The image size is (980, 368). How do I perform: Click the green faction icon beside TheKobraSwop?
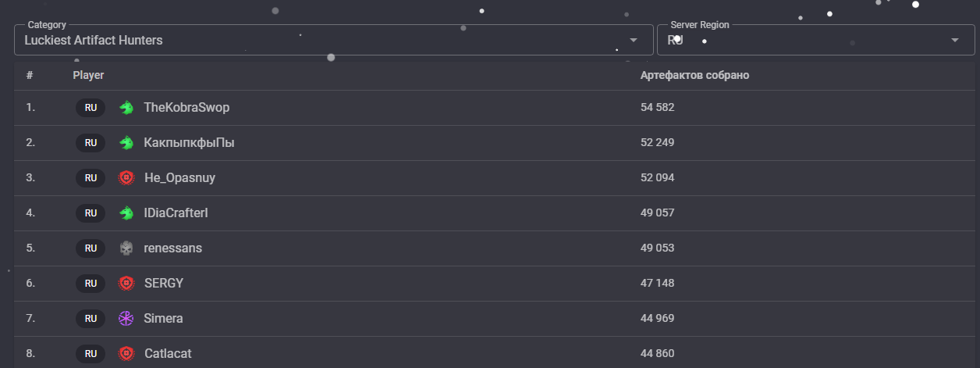pos(126,108)
